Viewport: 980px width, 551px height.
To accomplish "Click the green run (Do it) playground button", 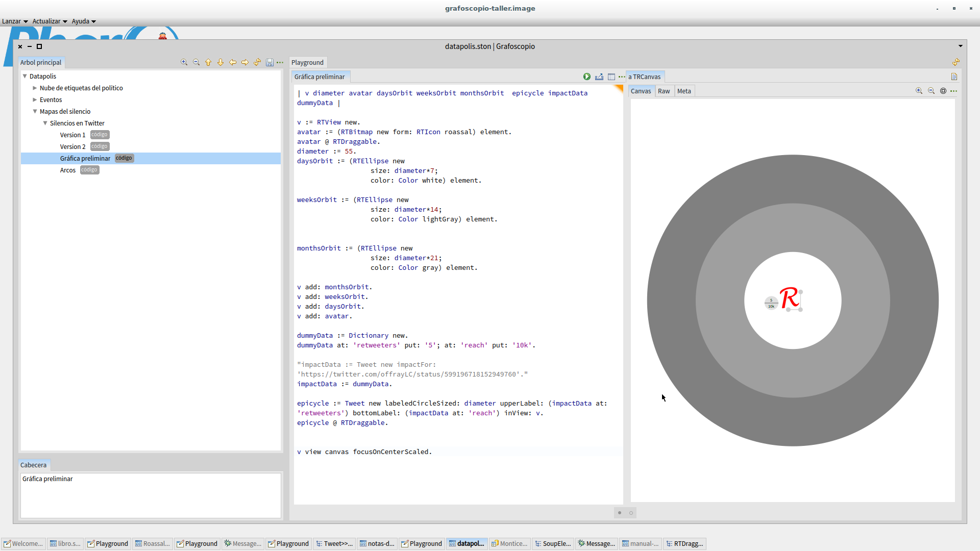I will 587,77.
